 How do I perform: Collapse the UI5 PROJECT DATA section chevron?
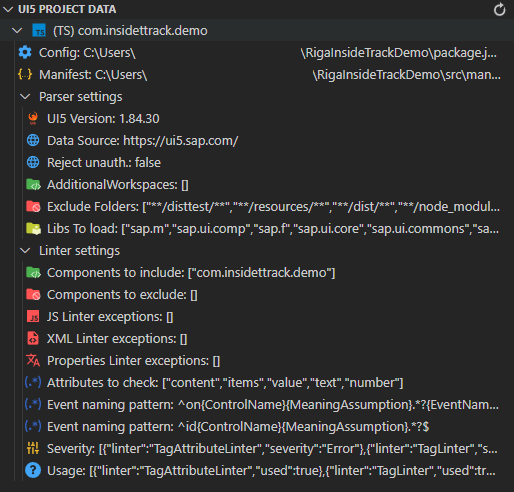8,9
